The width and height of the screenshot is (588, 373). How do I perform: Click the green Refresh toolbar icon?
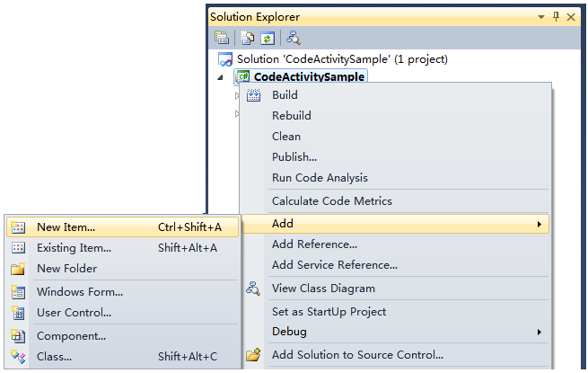[268, 38]
